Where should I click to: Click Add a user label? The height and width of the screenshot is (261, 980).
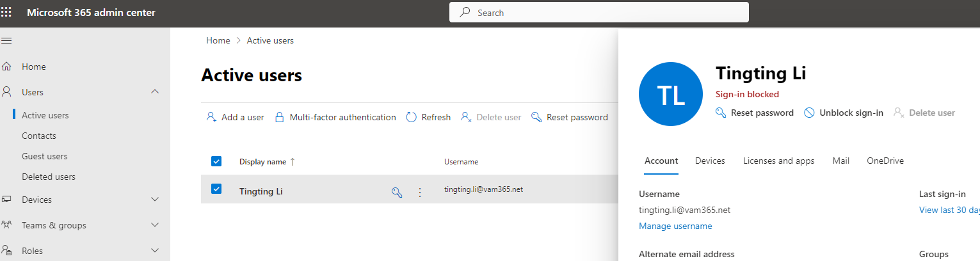pos(243,117)
